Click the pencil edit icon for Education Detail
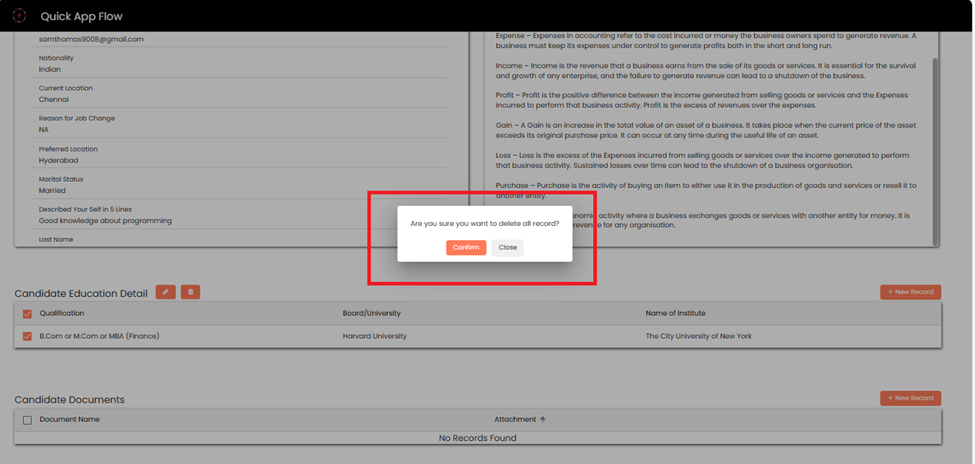This screenshot has height=464, width=975. pos(166,292)
